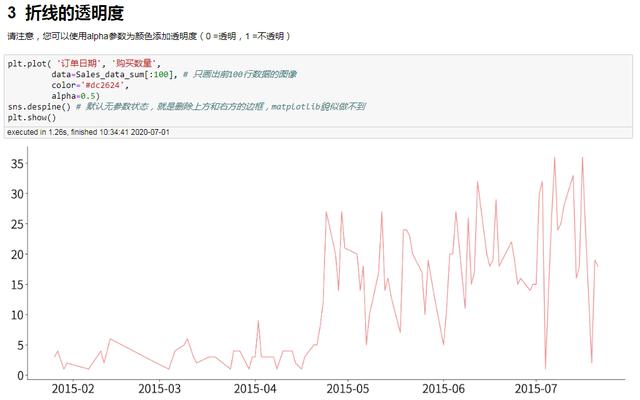Screen dimensions: 640x400
Task: Click the x-axis label 2015-02
Action: [x=73, y=389]
